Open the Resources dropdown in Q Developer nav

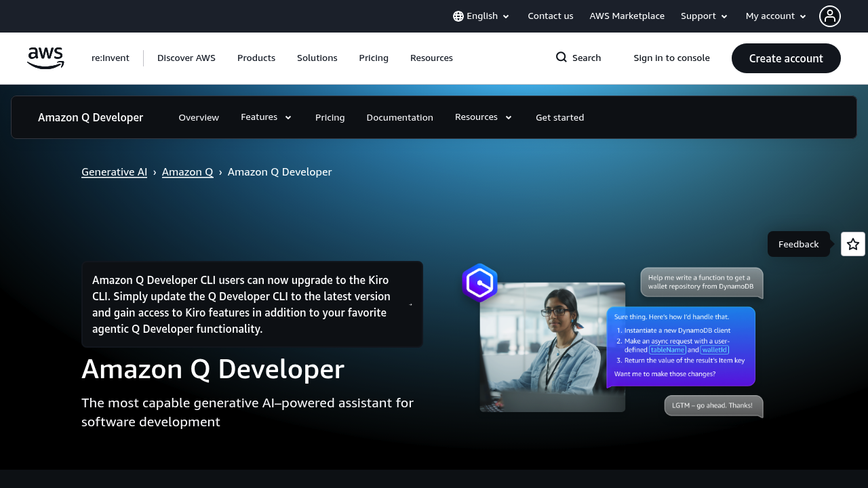point(483,117)
